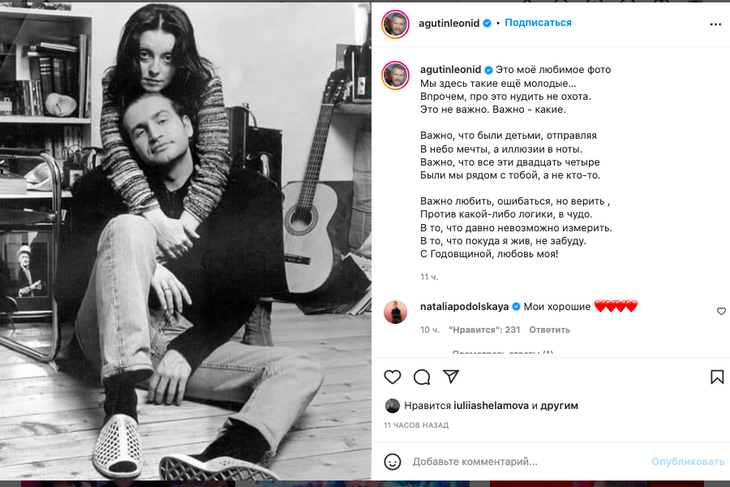Click the Опубликовать post comment button

pos(688,461)
